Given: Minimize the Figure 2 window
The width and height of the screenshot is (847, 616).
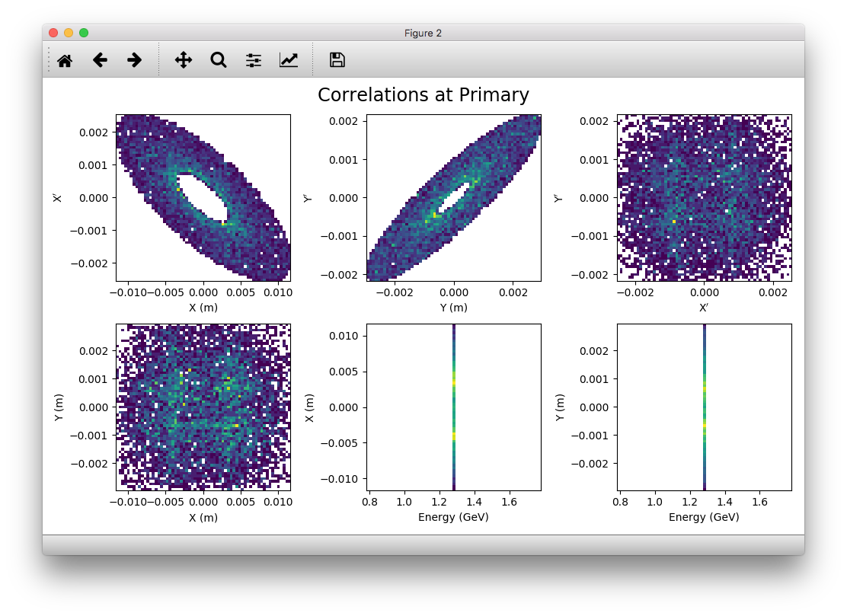Looking at the screenshot, I should click(x=69, y=33).
